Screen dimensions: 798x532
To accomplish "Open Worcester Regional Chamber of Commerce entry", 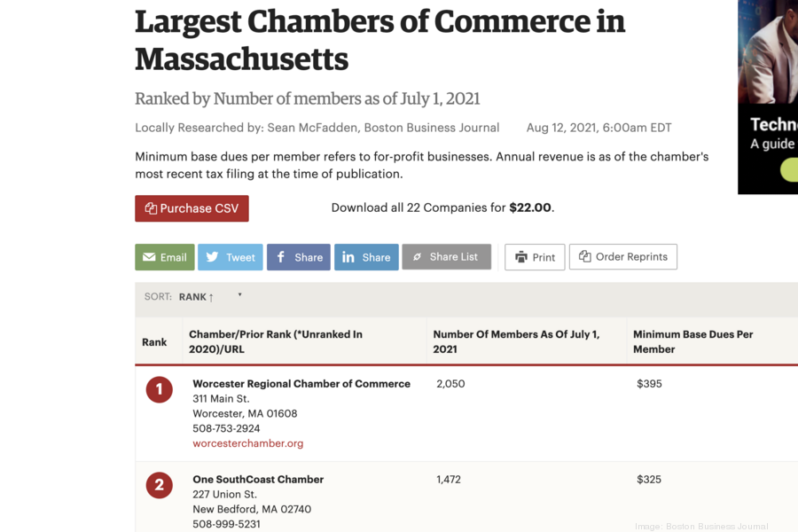I will click(301, 384).
